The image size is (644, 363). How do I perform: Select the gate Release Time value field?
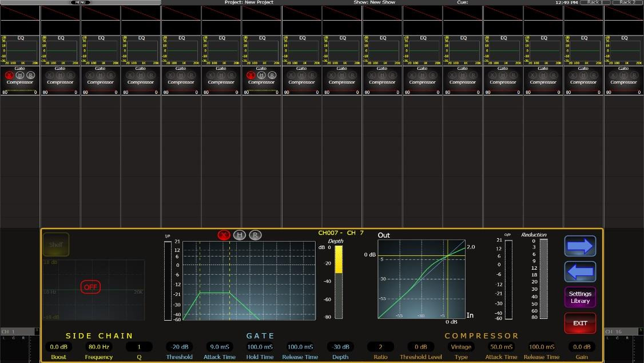pos(300,347)
